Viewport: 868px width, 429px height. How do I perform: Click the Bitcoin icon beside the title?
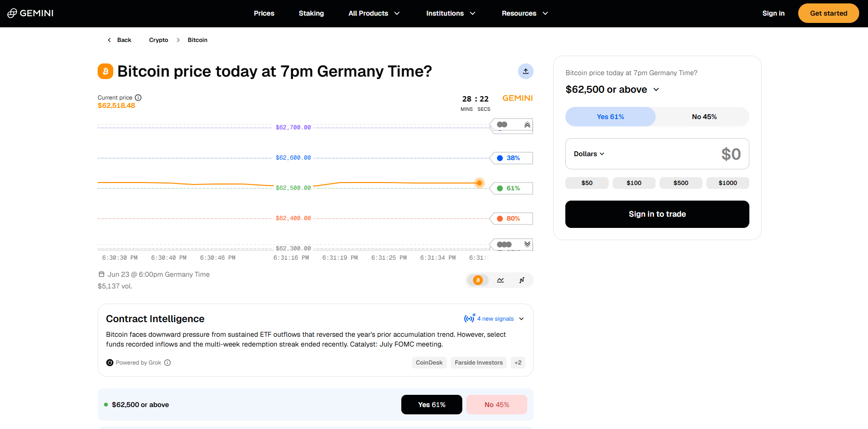coord(105,71)
